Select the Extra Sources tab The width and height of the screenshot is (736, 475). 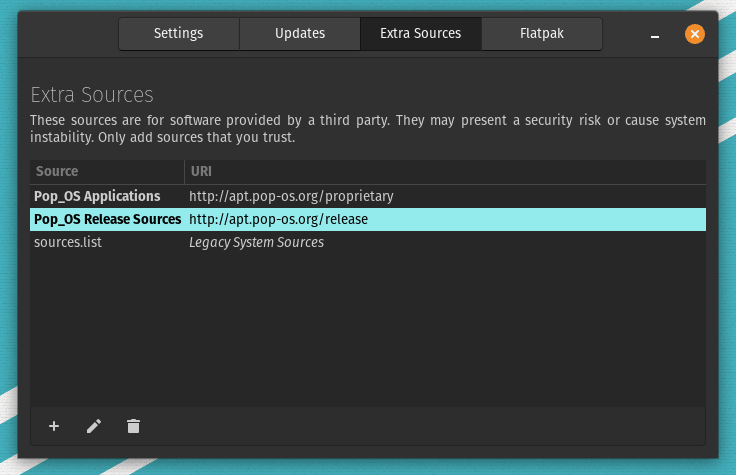420,33
